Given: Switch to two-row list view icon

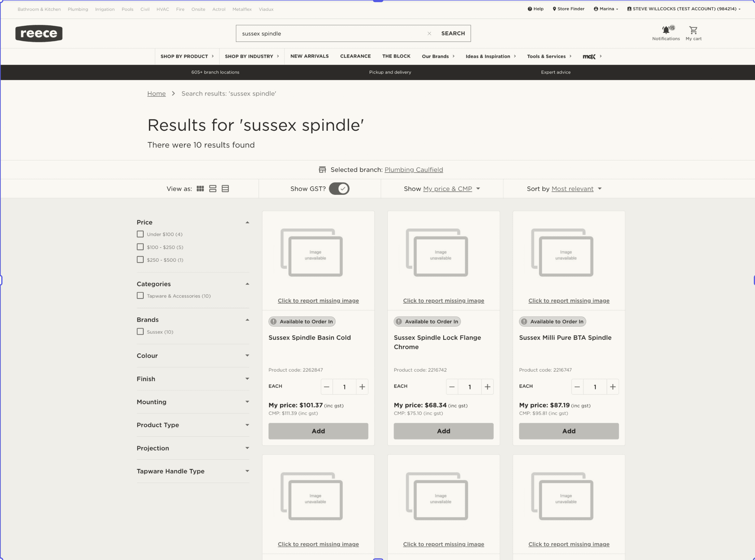Looking at the screenshot, I should tap(213, 189).
